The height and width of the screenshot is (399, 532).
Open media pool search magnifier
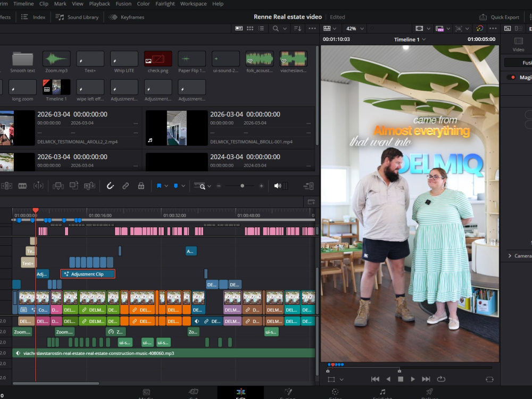tap(276, 29)
